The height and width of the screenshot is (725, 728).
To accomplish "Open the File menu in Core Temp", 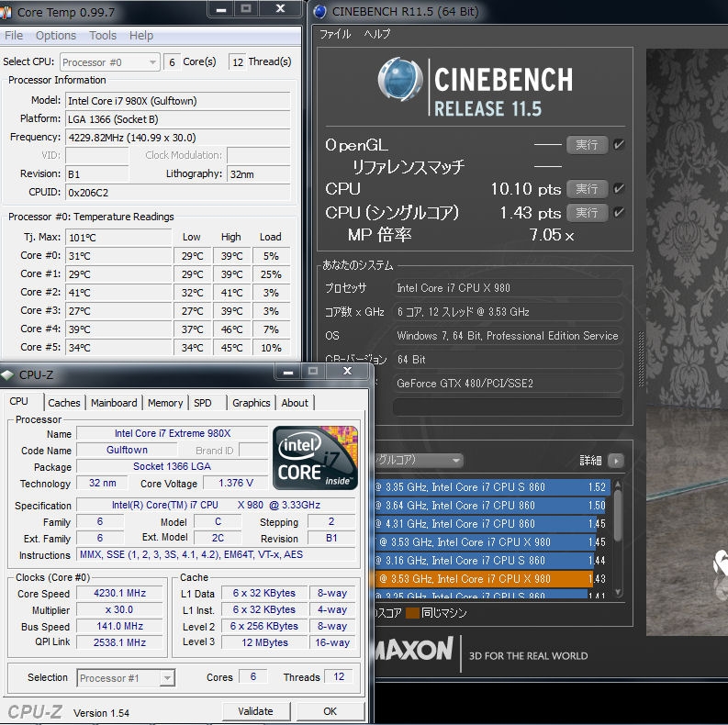I will coord(14,36).
